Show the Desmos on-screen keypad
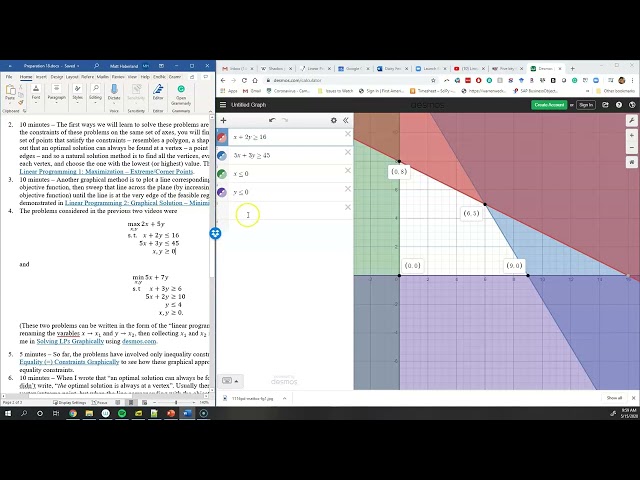 (x=230, y=381)
